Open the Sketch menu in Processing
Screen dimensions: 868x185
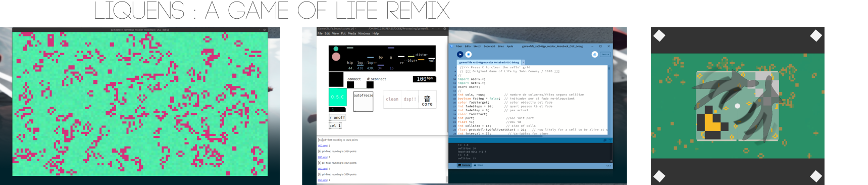(x=477, y=46)
